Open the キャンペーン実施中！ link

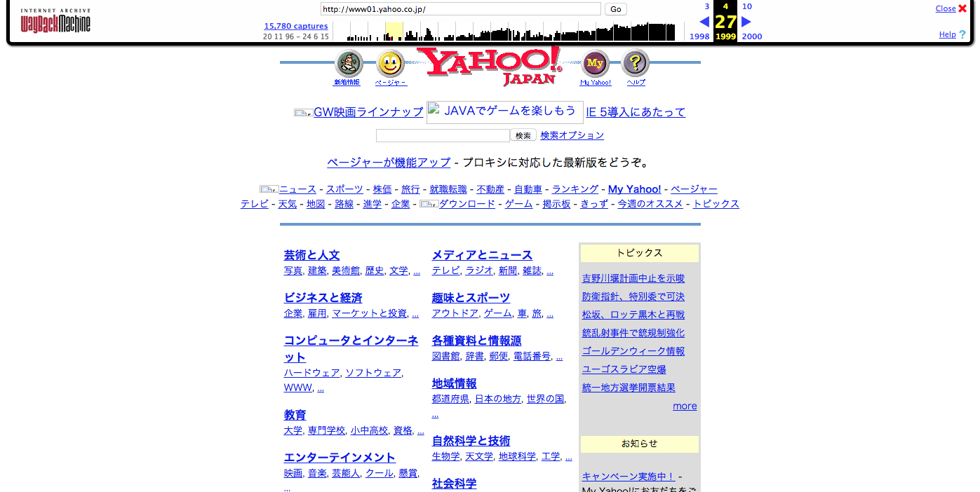pyautogui.click(x=629, y=477)
